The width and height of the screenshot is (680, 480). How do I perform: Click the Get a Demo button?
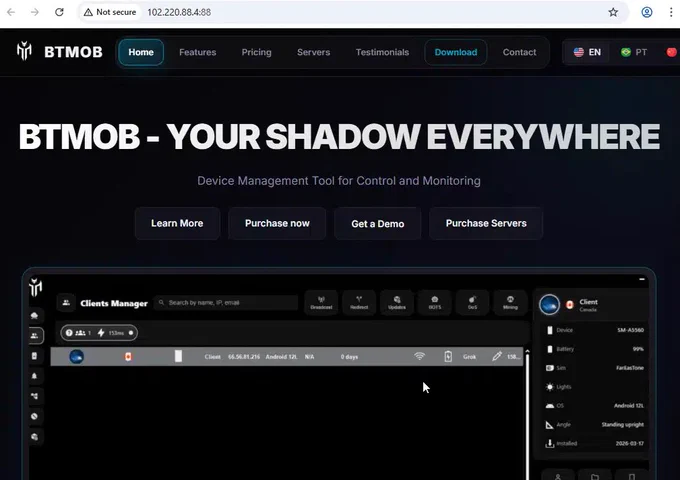tap(377, 224)
